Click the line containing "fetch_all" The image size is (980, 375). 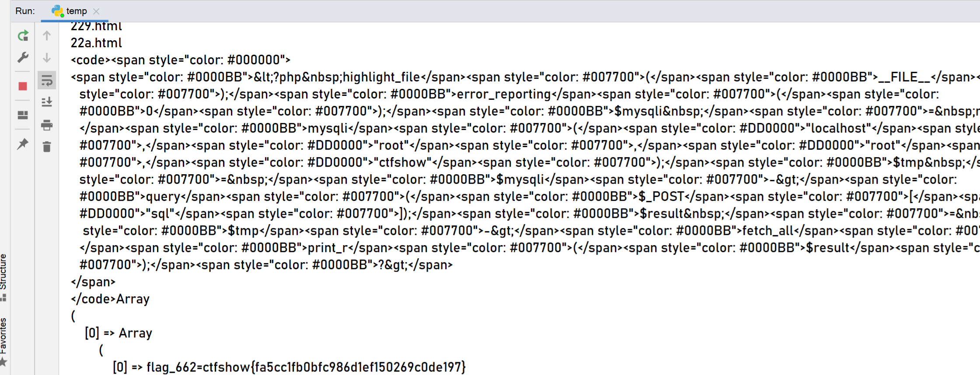pos(531,231)
